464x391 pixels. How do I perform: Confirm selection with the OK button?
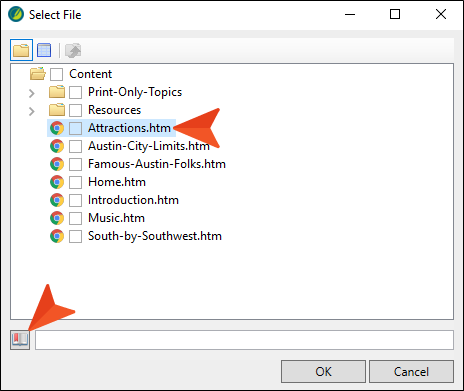pos(323,371)
